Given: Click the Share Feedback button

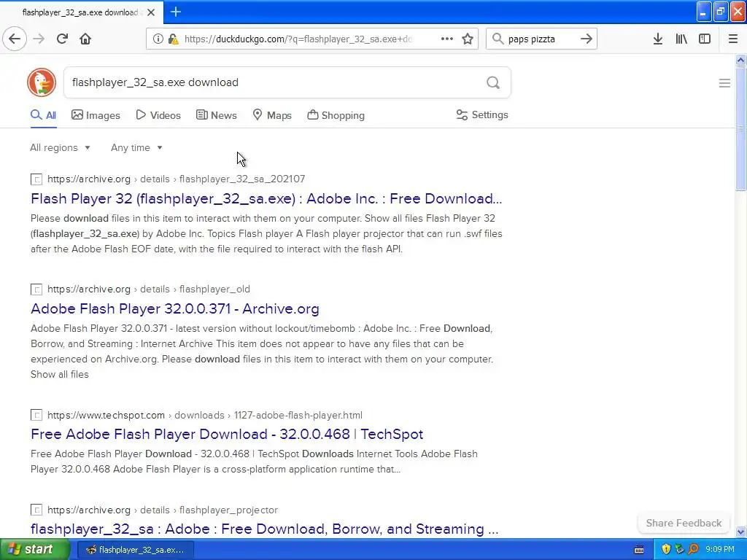Looking at the screenshot, I should click(x=684, y=523).
